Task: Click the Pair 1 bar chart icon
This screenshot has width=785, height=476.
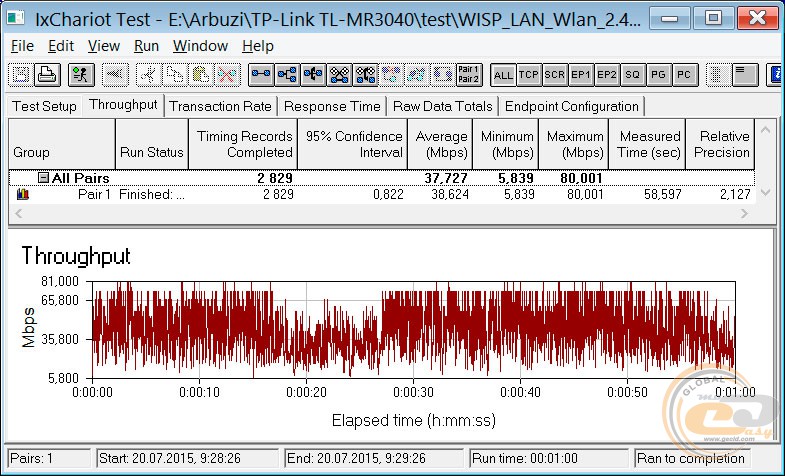Action: click(23, 194)
